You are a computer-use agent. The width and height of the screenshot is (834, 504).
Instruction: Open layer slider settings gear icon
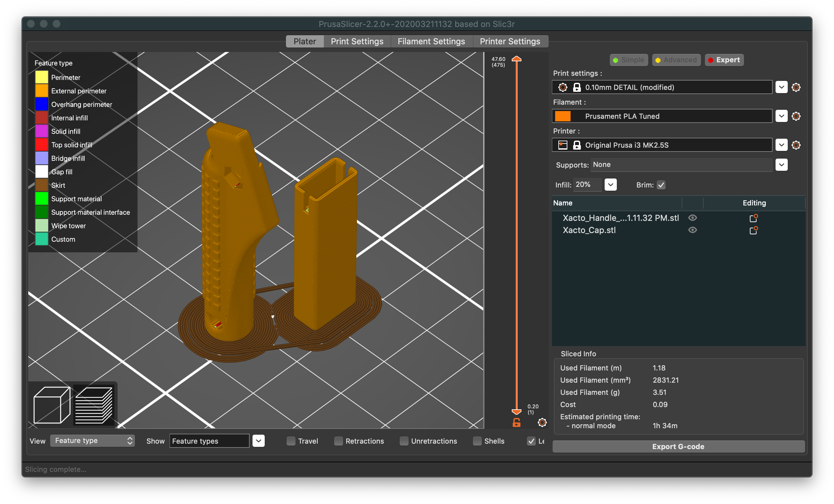pos(542,422)
